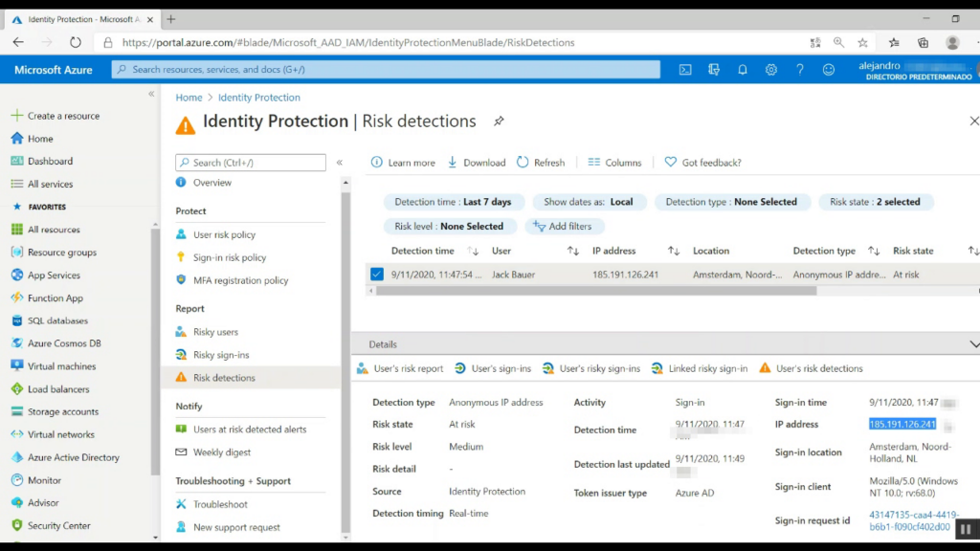
Task: Open Azure Cloud Shell icon
Action: (685, 69)
